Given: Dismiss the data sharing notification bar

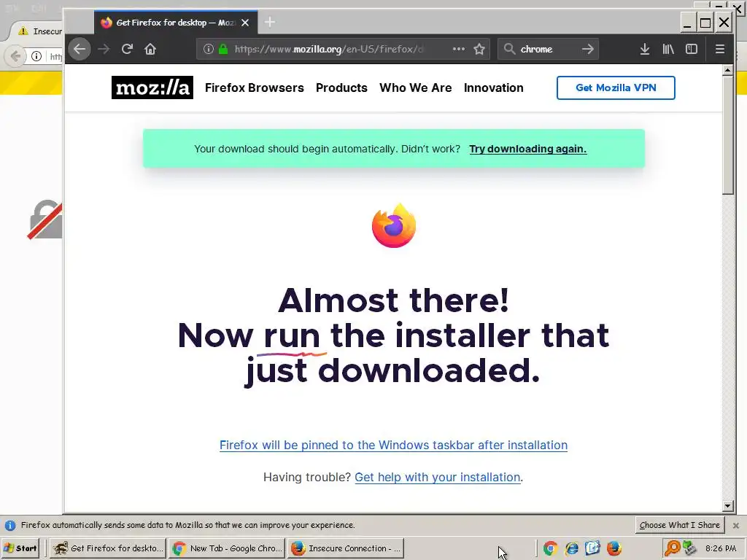Looking at the screenshot, I should [x=735, y=525].
